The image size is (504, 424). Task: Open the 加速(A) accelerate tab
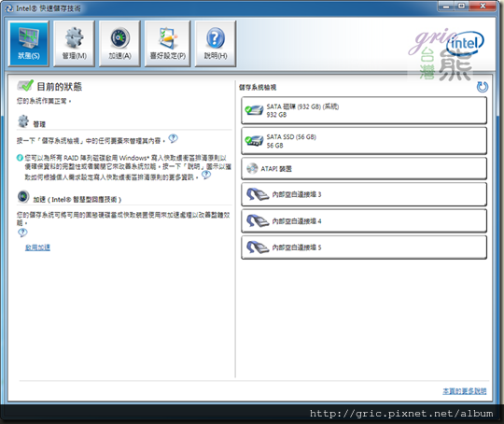[x=119, y=44]
